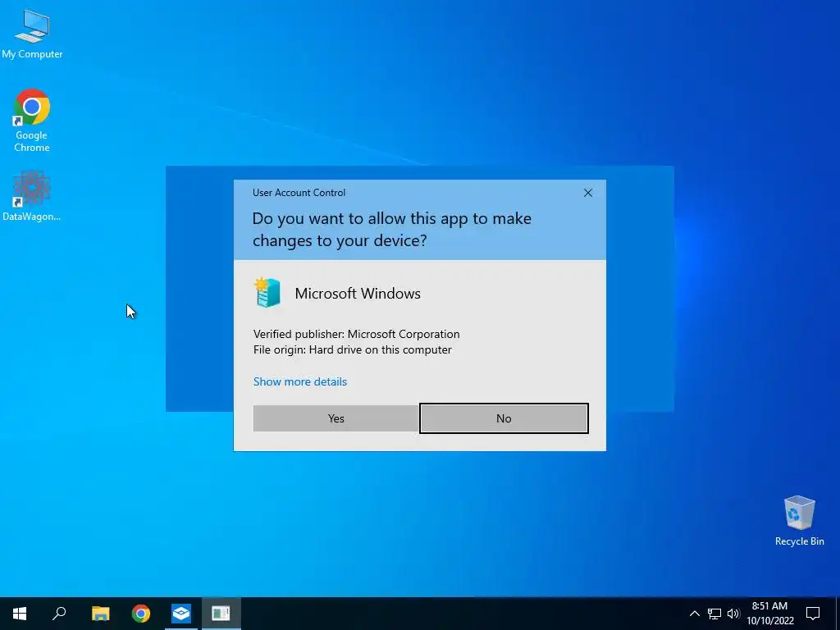Click No in the User Account Control dialog
Viewport: 840px width, 630px height.
pyautogui.click(x=504, y=418)
